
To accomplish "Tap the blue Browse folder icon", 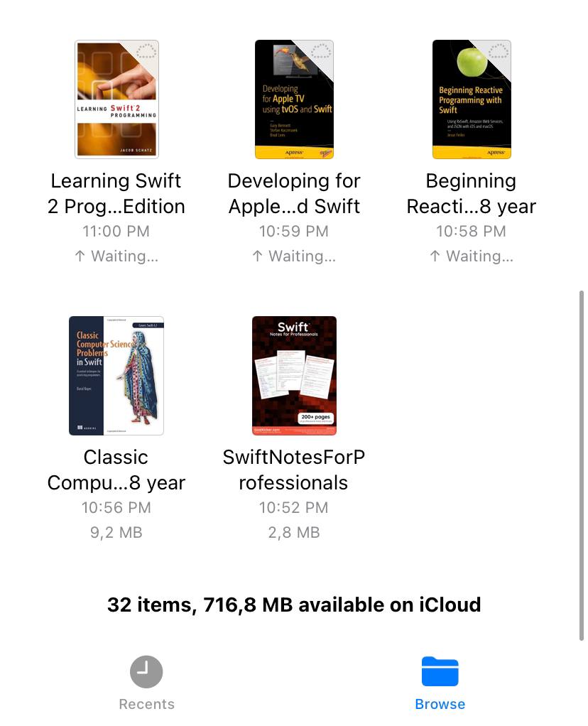I will [440, 671].
